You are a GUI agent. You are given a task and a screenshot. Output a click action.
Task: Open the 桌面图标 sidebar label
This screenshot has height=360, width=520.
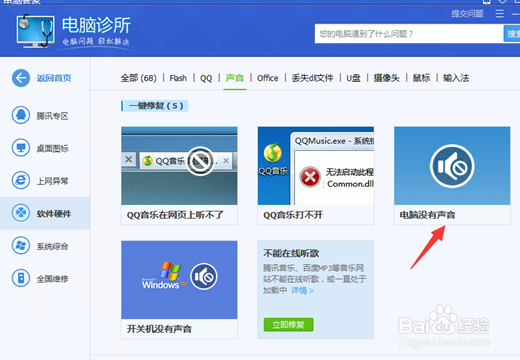tap(52, 148)
